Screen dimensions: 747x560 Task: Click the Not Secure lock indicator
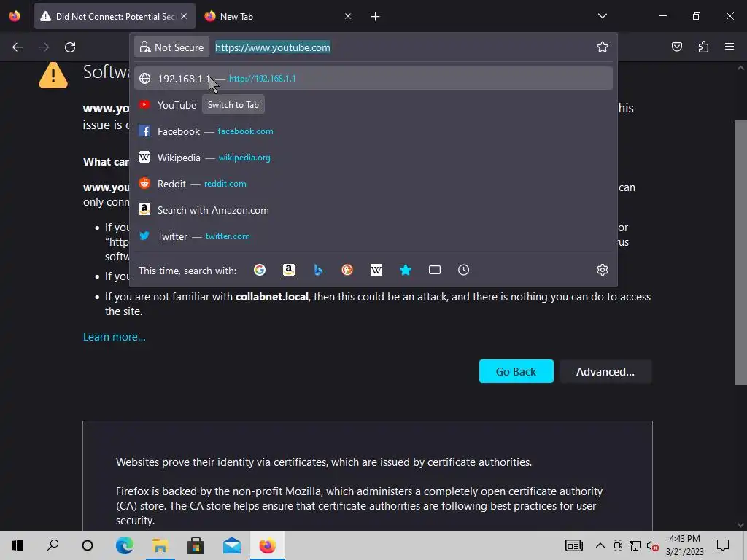click(x=171, y=47)
